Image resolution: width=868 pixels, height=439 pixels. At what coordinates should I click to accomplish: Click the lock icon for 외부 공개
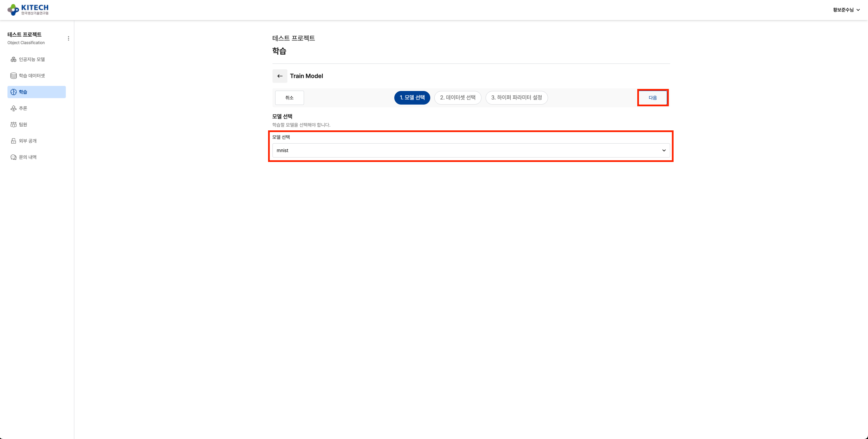click(13, 141)
